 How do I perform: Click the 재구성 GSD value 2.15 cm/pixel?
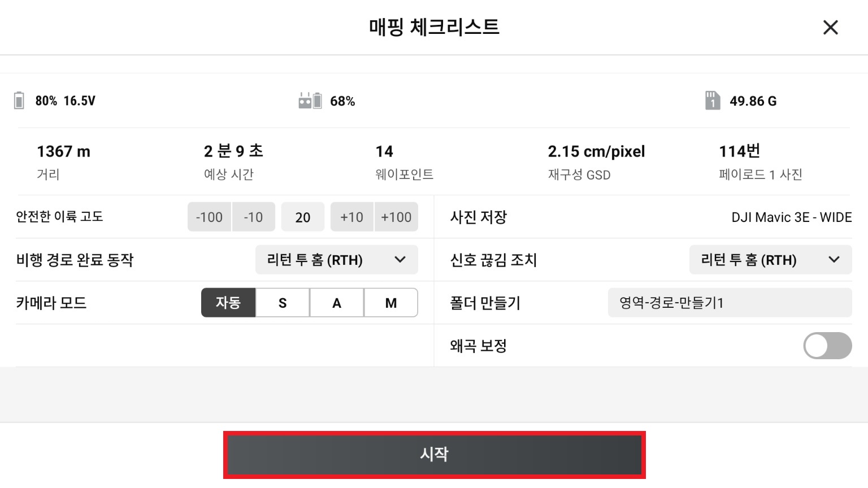coord(596,151)
